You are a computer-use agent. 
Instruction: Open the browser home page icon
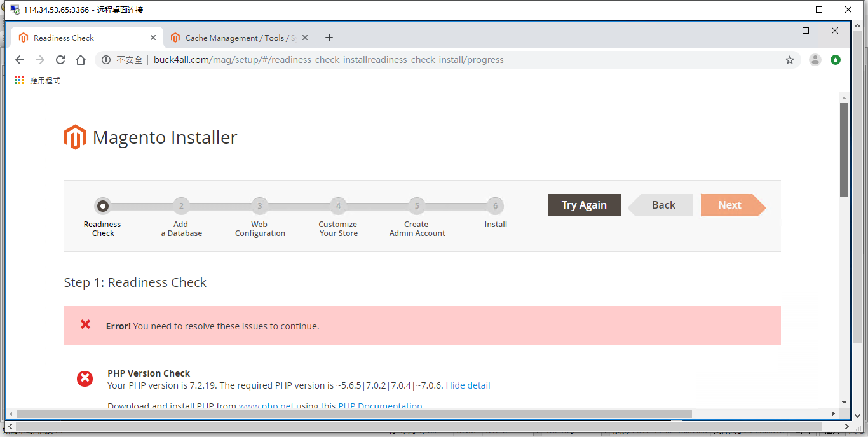[81, 60]
